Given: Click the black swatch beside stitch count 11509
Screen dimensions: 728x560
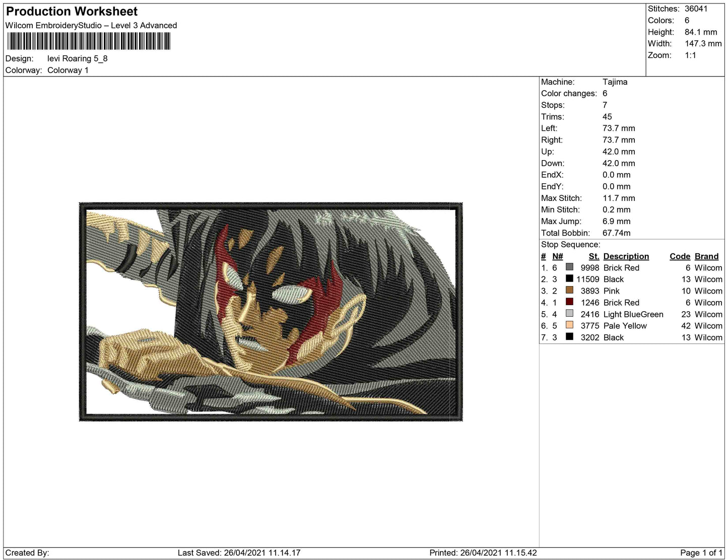Looking at the screenshot, I should pyautogui.click(x=569, y=278).
